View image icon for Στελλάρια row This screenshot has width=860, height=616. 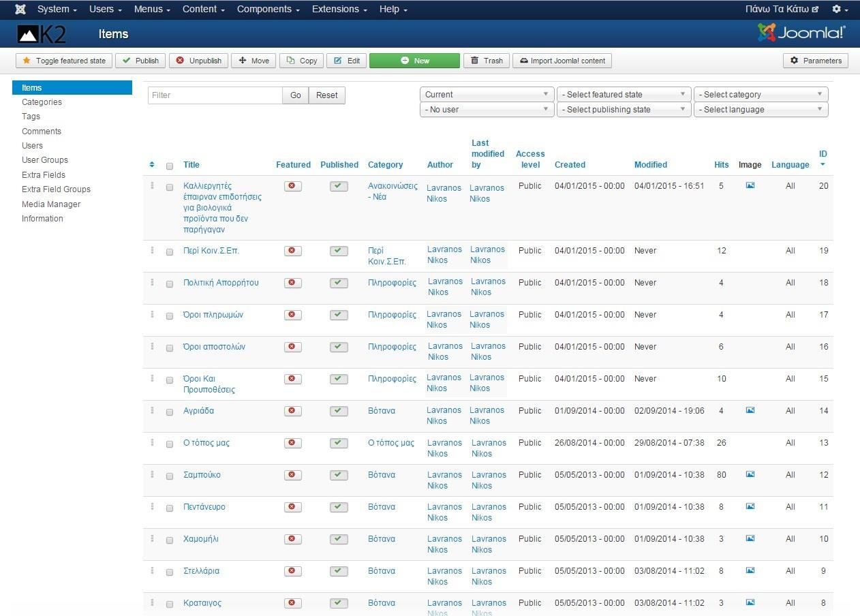750,570
